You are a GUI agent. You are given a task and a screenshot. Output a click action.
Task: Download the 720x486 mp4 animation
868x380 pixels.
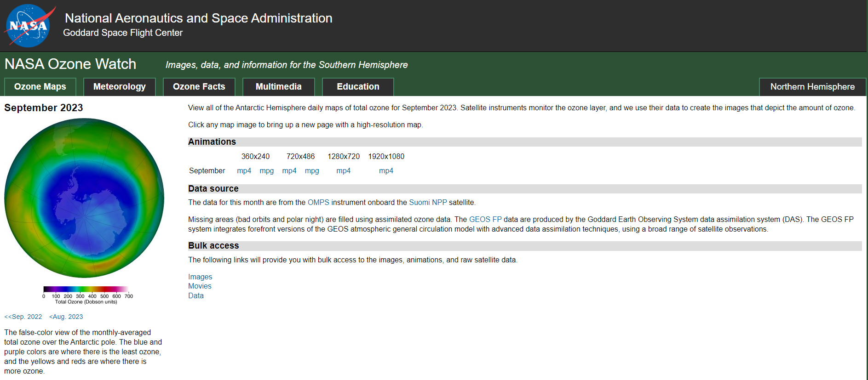289,171
